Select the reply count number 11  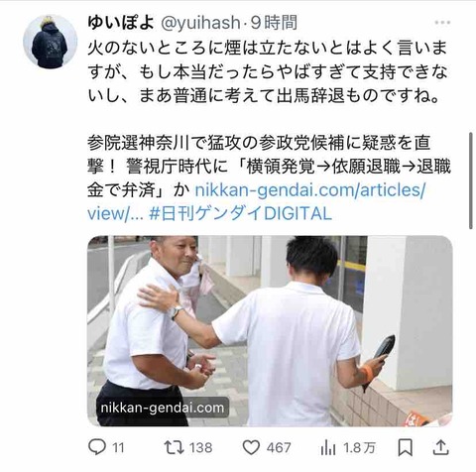coord(118,448)
